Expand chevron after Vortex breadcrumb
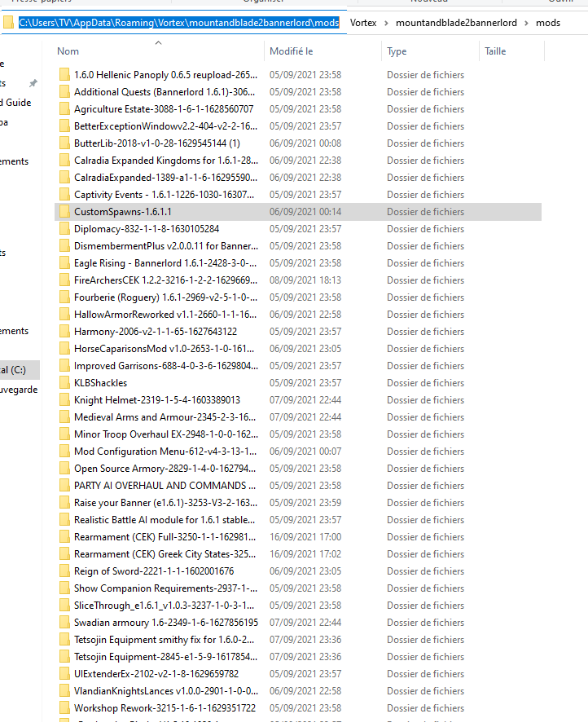The height and width of the screenshot is (727, 588). click(x=386, y=23)
